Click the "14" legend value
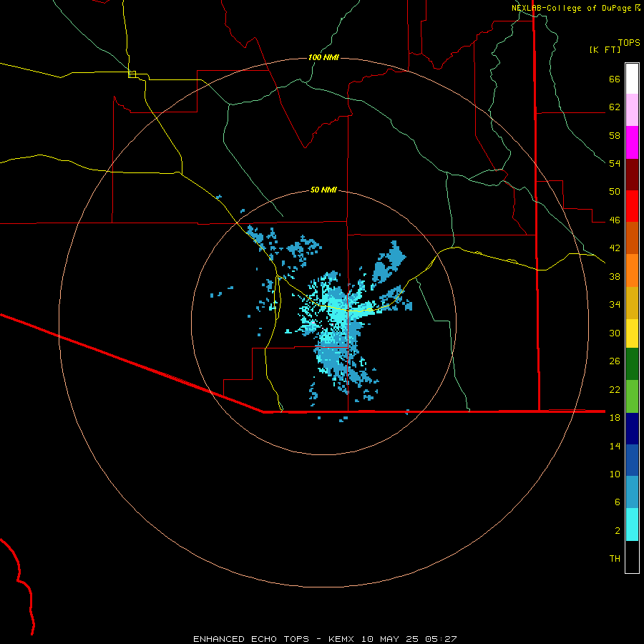 pyautogui.click(x=615, y=446)
